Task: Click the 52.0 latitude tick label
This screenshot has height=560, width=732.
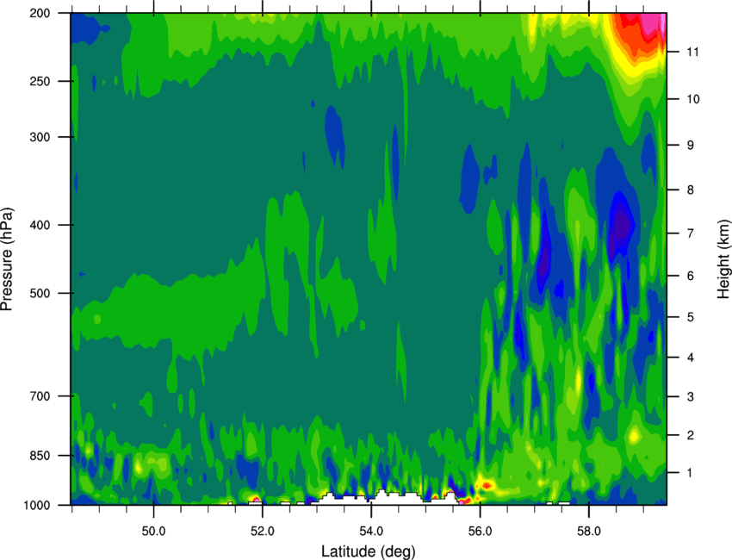Action: tap(263, 532)
